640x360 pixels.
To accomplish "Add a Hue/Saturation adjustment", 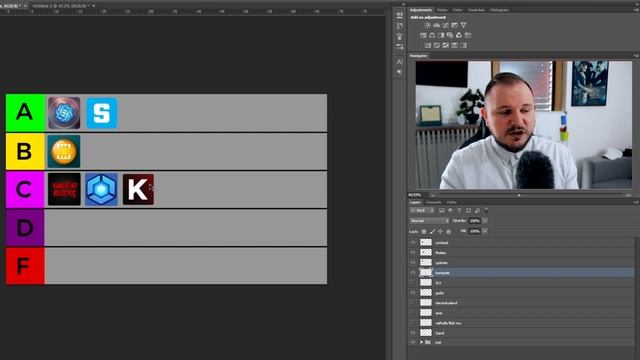I will [423, 36].
